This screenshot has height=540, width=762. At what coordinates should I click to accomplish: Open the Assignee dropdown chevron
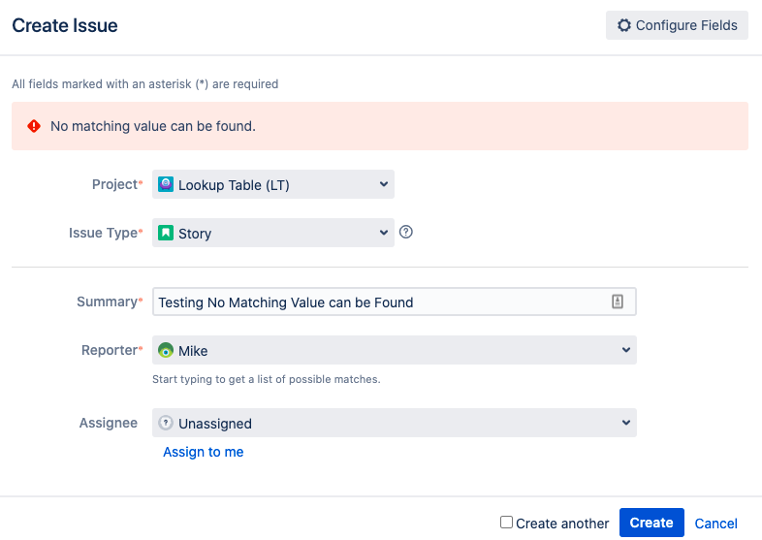click(626, 423)
